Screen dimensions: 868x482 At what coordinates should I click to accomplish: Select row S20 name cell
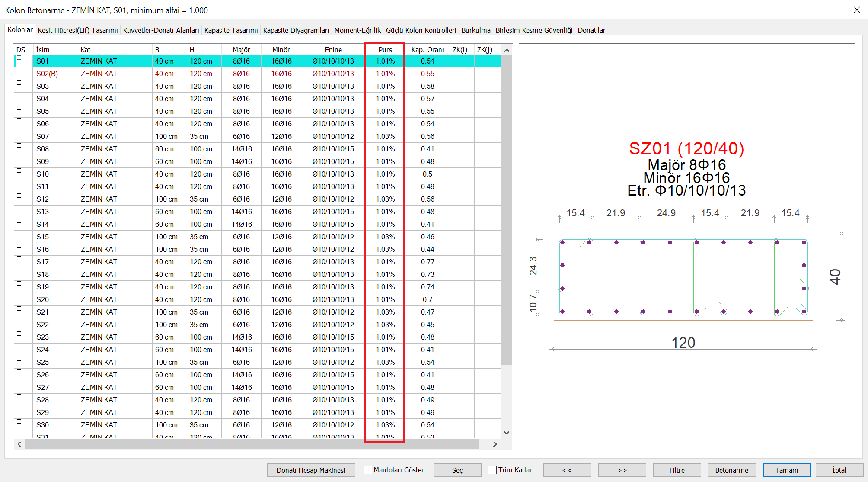tap(55, 299)
